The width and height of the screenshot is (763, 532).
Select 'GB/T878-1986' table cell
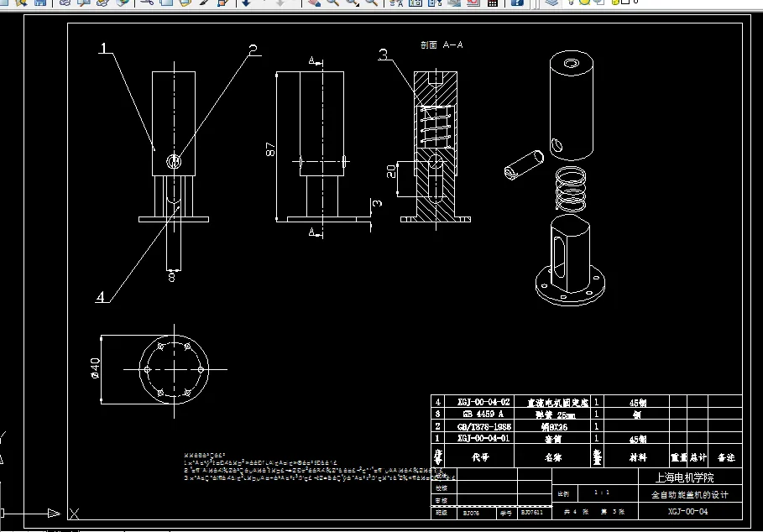pos(484,426)
